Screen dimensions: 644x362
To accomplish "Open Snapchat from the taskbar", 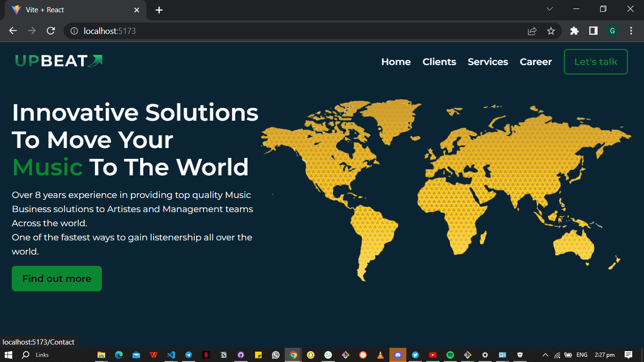I will (x=311, y=355).
